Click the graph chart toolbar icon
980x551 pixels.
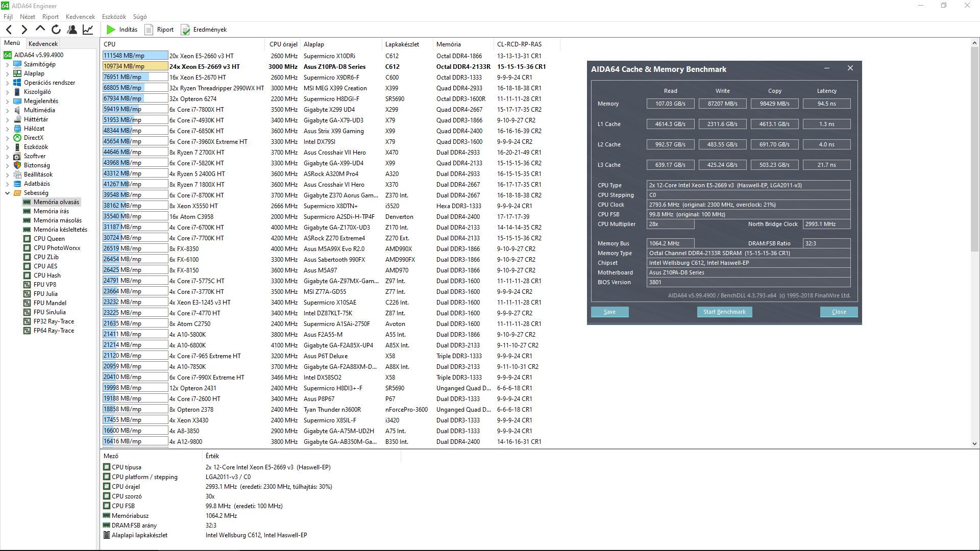88,30
